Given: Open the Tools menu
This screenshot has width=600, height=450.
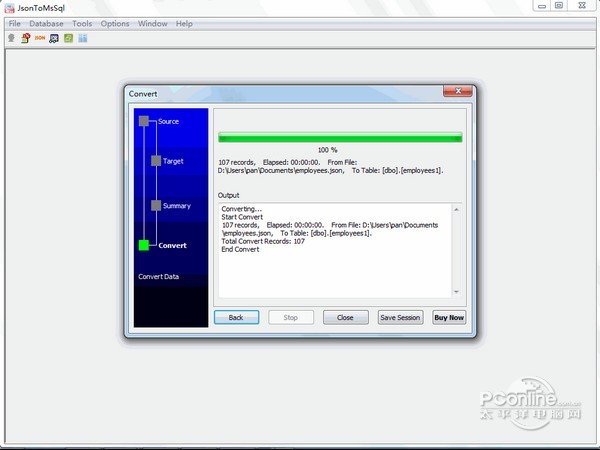Looking at the screenshot, I should point(82,24).
